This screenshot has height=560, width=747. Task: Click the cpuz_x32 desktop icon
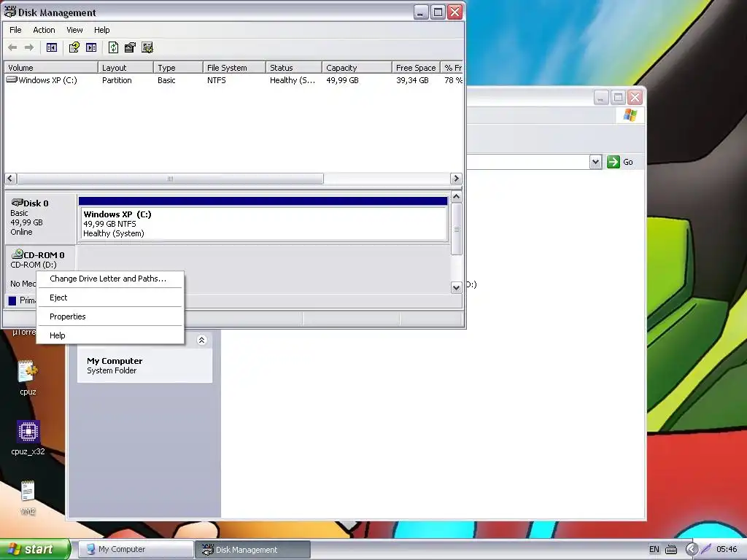pos(28,432)
